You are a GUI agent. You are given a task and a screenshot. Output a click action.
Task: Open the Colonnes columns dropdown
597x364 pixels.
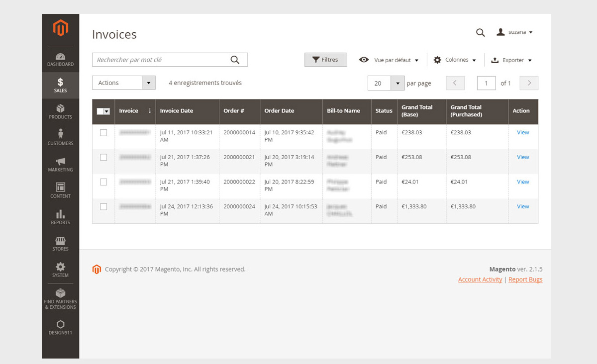pos(455,60)
